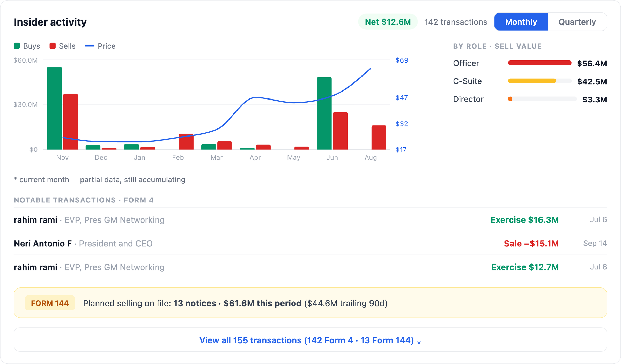Screen dimensions: 621x364
Task: Click the red February sells bar
Action: click(186, 142)
